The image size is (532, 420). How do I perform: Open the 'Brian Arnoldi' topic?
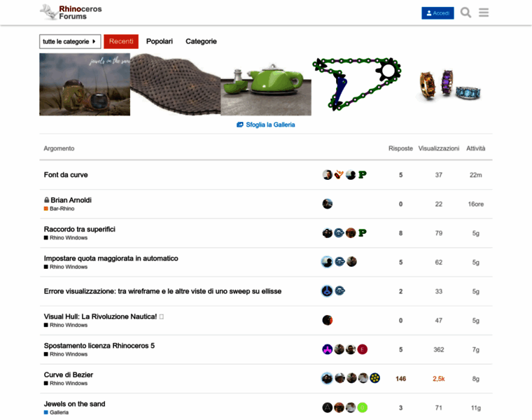(71, 200)
